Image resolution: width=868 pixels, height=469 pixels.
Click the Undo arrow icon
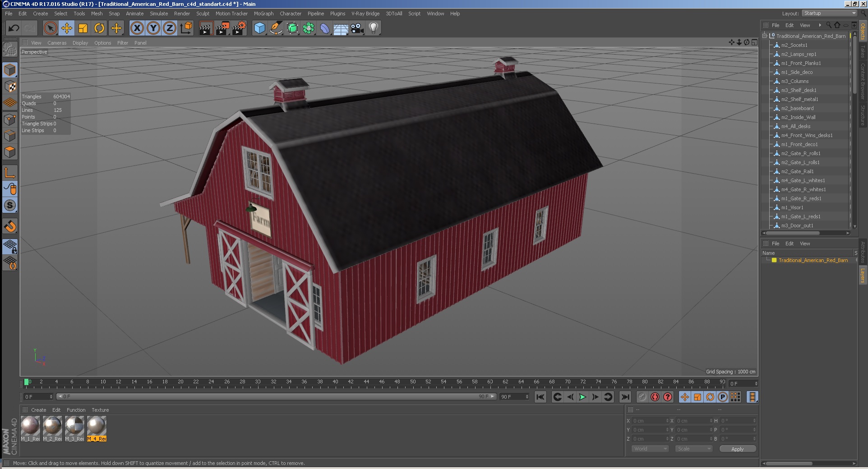14,28
